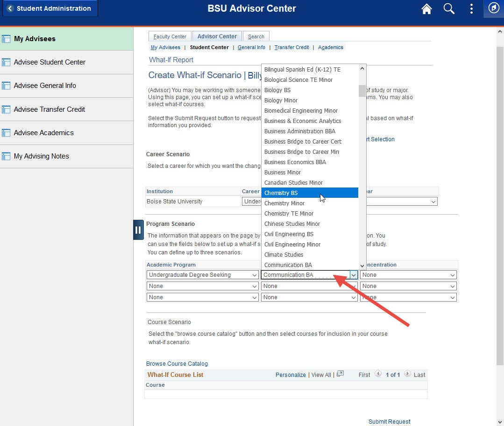Screen dimensions: 504x426
Task: Select Biology BS from the list
Action: click(310, 90)
